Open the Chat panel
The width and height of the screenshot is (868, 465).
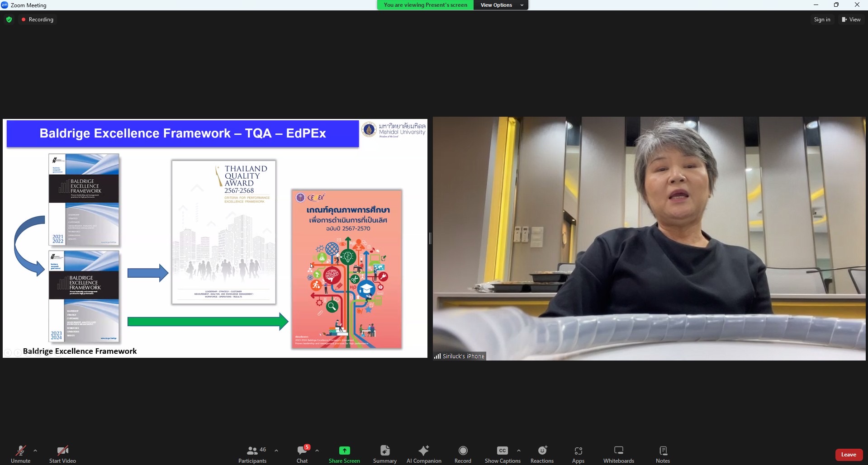coord(302,454)
